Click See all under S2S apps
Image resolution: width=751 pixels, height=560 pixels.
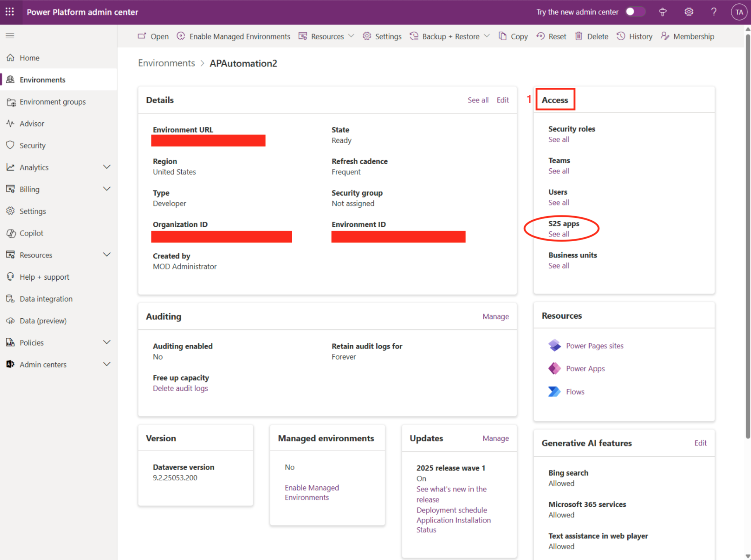(558, 234)
